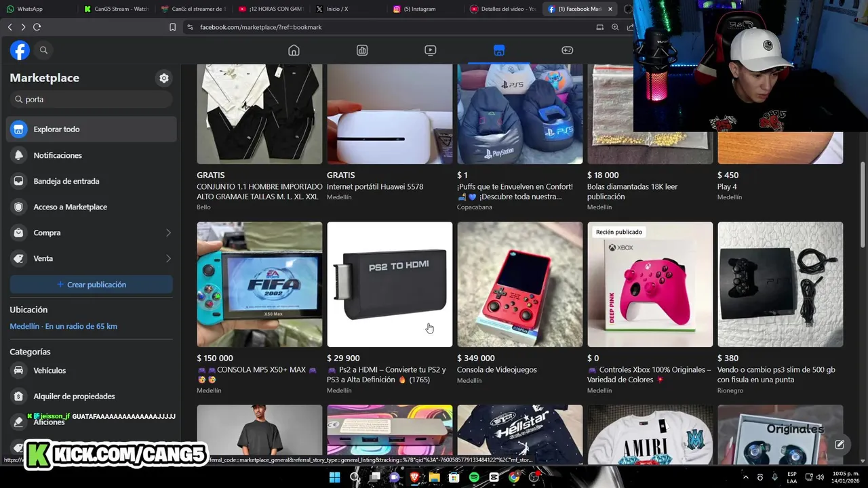Open Brave browser from taskbar

[x=414, y=477]
